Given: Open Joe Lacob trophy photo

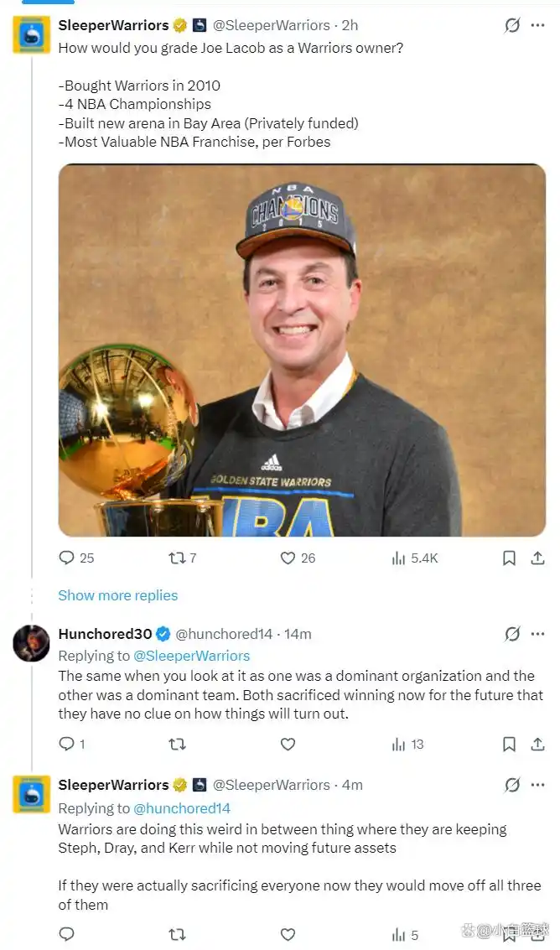Looking at the screenshot, I should pyautogui.click(x=302, y=350).
